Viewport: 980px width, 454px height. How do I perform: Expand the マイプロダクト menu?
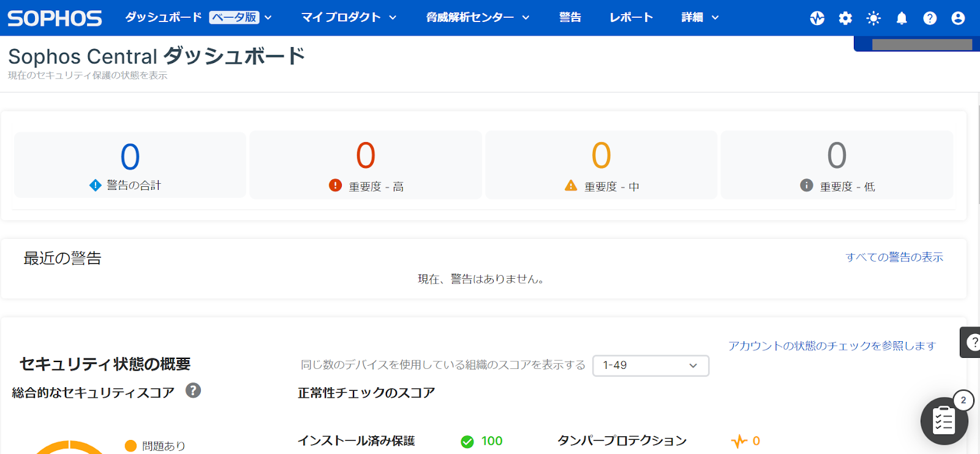click(x=349, y=18)
